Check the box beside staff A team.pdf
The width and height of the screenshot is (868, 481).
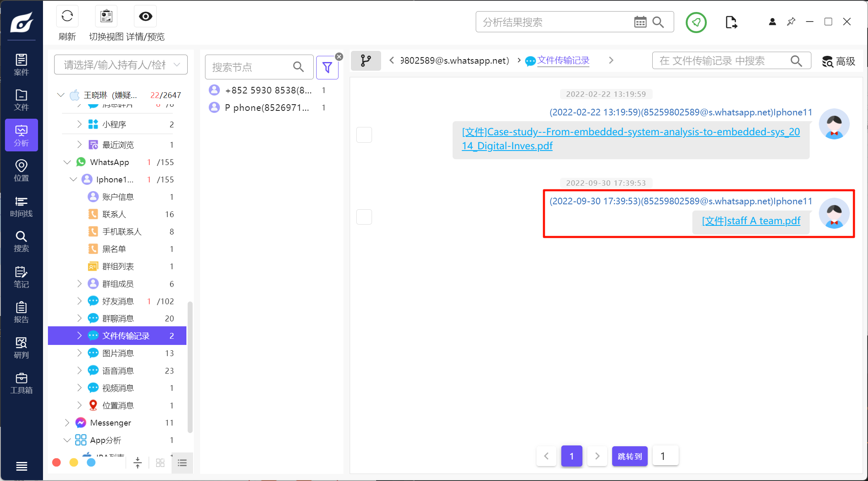[x=364, y=217]
